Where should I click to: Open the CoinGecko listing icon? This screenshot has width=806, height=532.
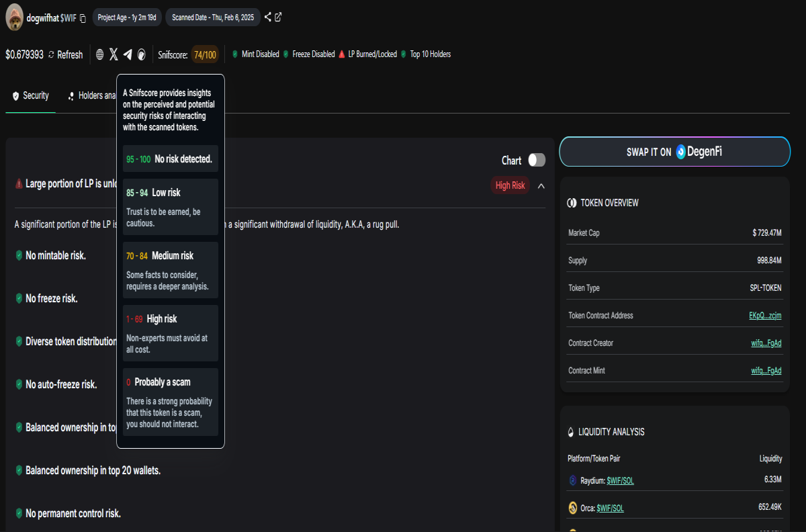pyautogui.click(x=142, y=54)
